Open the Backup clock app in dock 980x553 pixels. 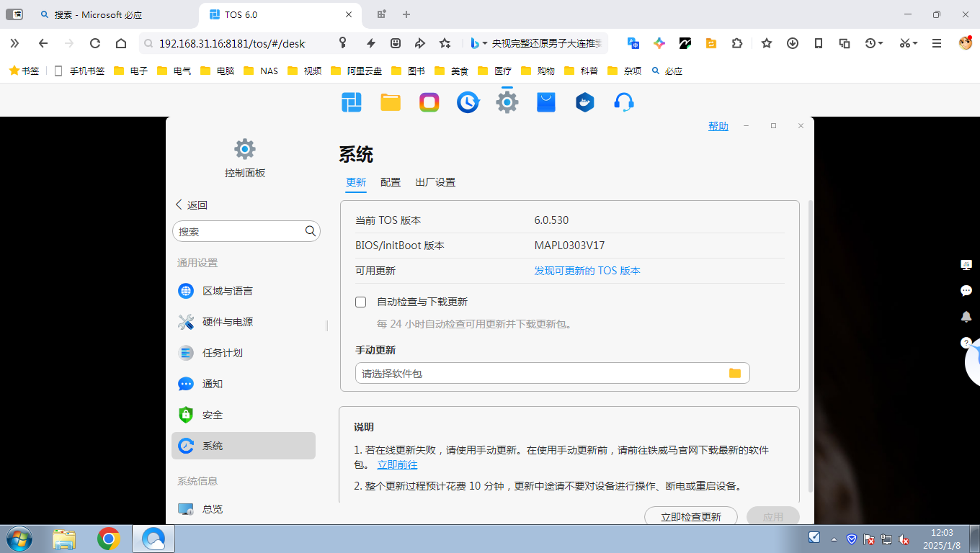click(x=468, y=102)
